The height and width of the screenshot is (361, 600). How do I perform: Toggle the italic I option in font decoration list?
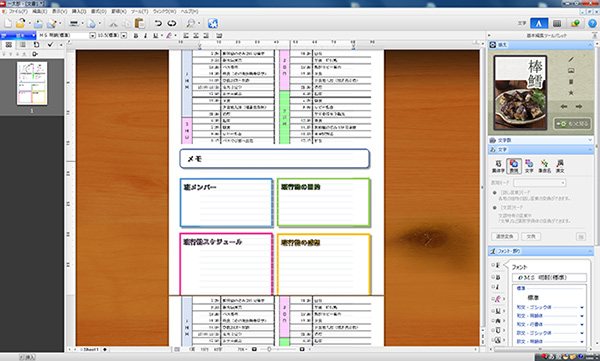(497, 287)
